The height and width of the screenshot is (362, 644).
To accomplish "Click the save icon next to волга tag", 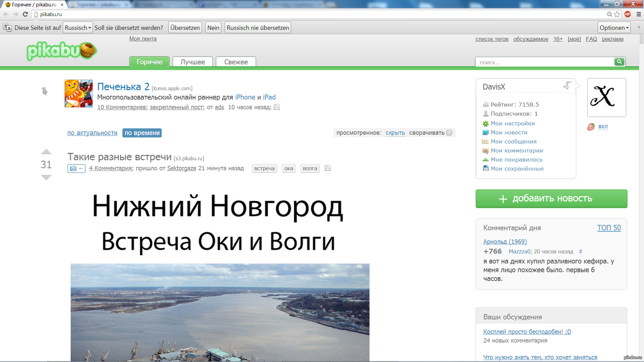I will (328, 168).
